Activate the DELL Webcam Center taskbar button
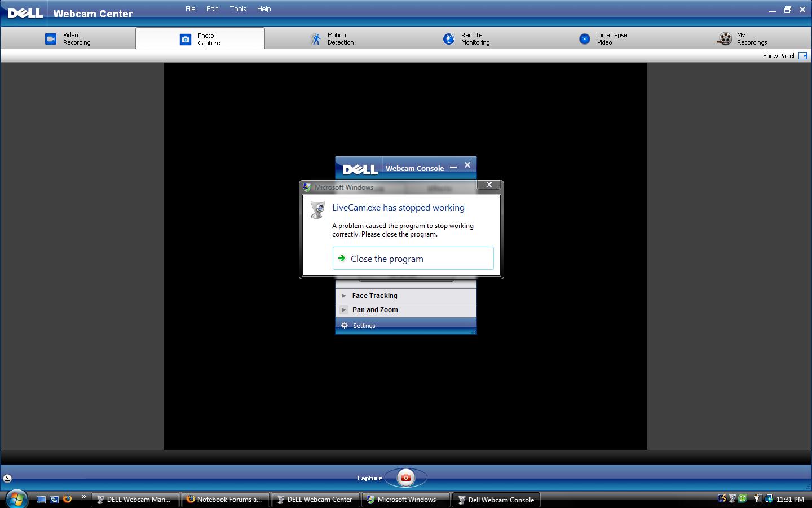 (x=315, y=500)
